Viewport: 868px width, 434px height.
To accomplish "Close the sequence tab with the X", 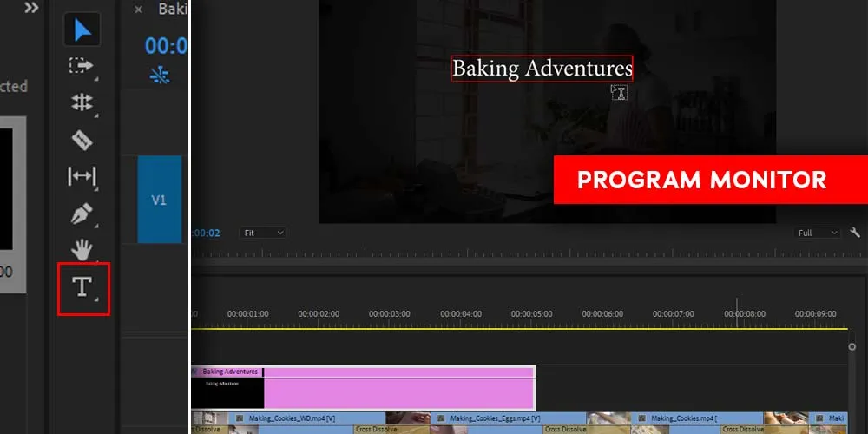I will pos(138,10).
